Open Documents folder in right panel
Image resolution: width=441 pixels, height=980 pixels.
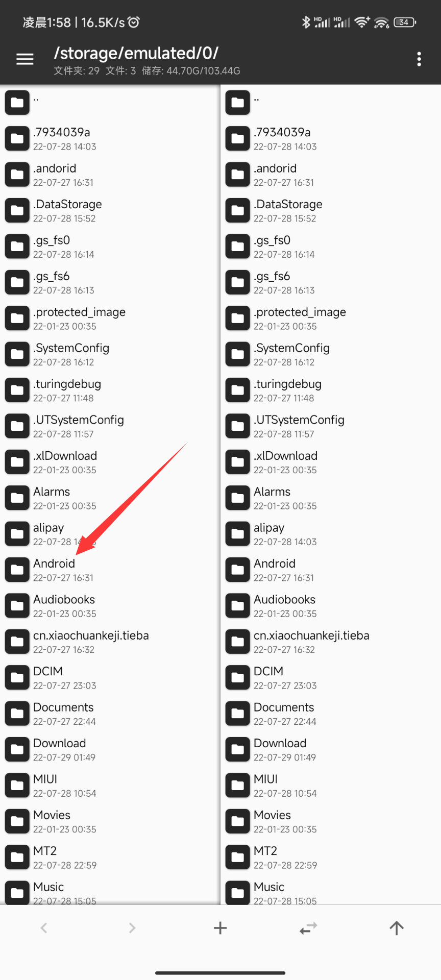[x=331, y=714]
